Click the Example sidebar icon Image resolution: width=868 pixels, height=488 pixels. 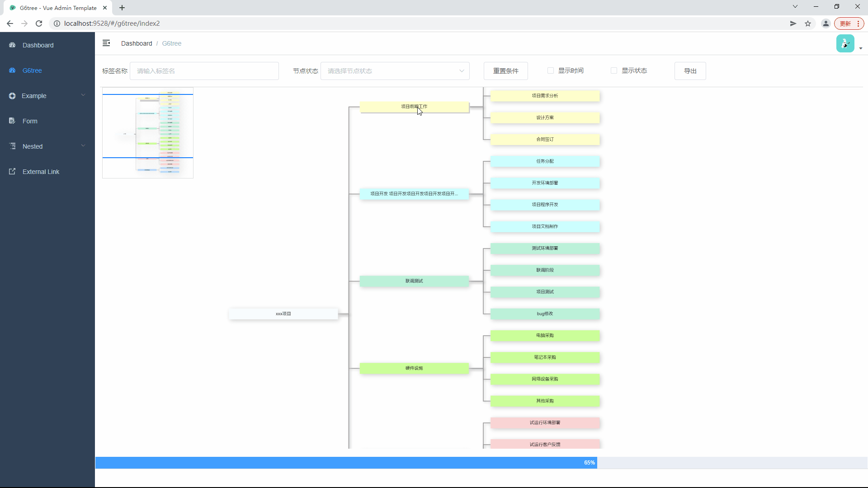[x=13, y=95]
